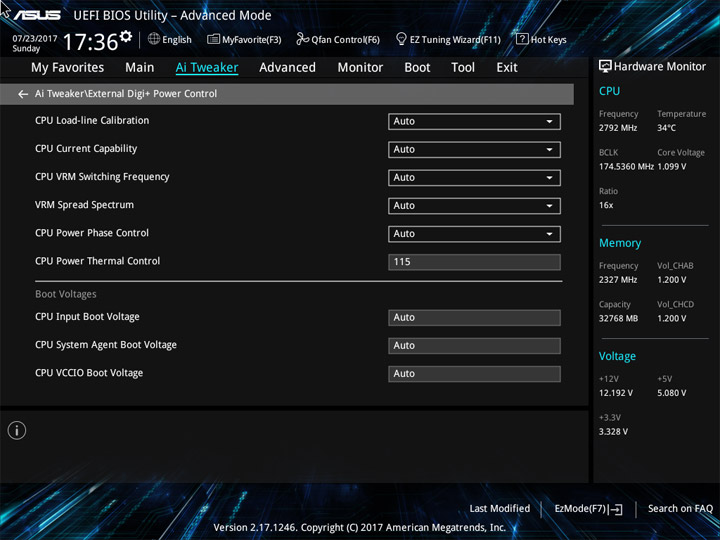Click the 2792 MHz CPU frequency value

pos(618,128)
